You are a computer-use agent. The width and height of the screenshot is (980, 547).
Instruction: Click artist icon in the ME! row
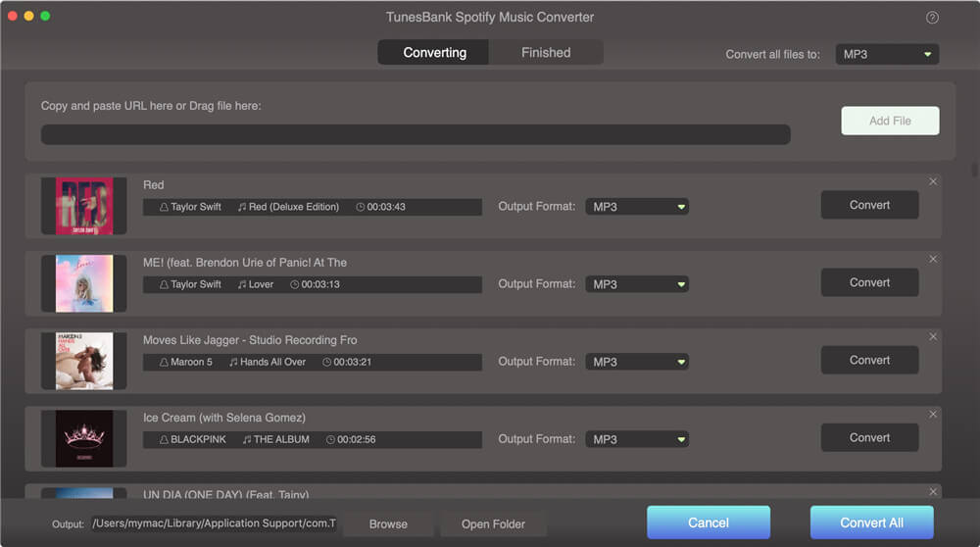[x=164, y=284]
